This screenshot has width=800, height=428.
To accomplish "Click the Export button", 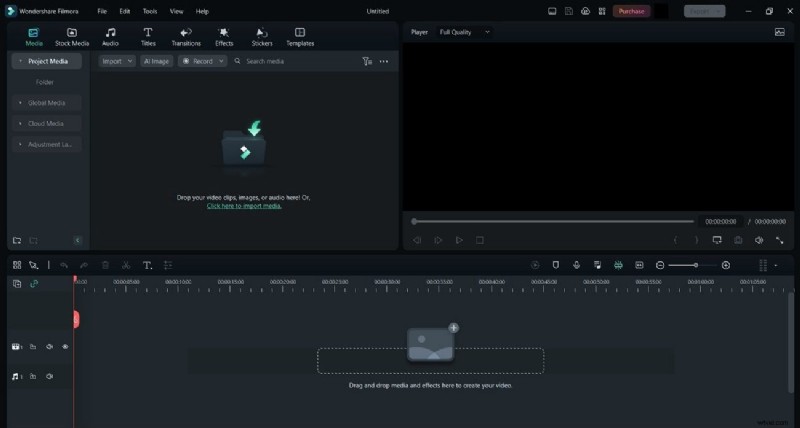I will click(x=705, y=11).
